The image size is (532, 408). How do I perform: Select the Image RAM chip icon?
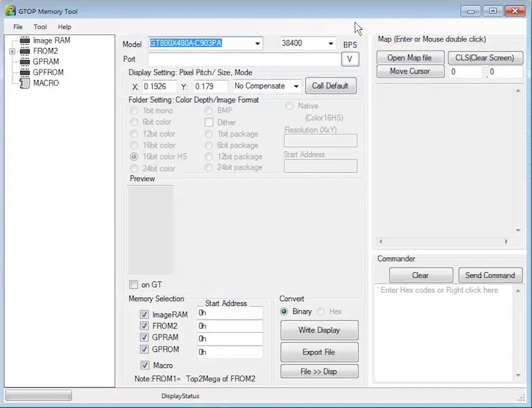[x=25, y=40]
